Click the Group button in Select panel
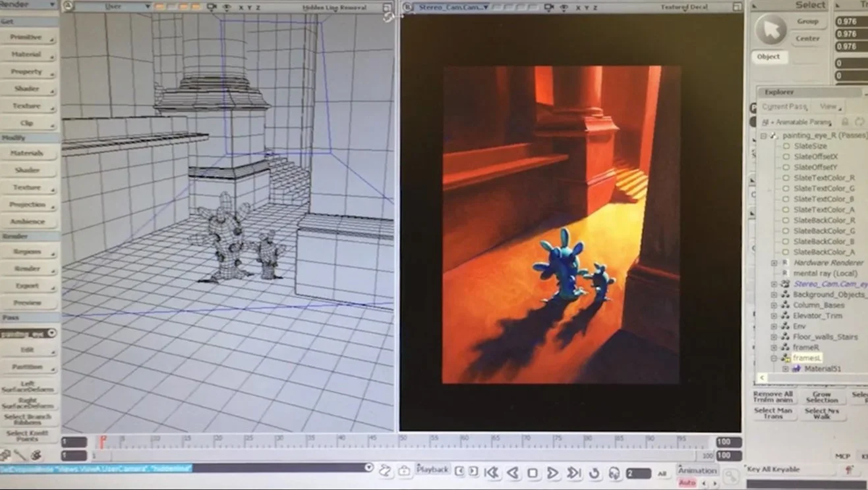 807,21
